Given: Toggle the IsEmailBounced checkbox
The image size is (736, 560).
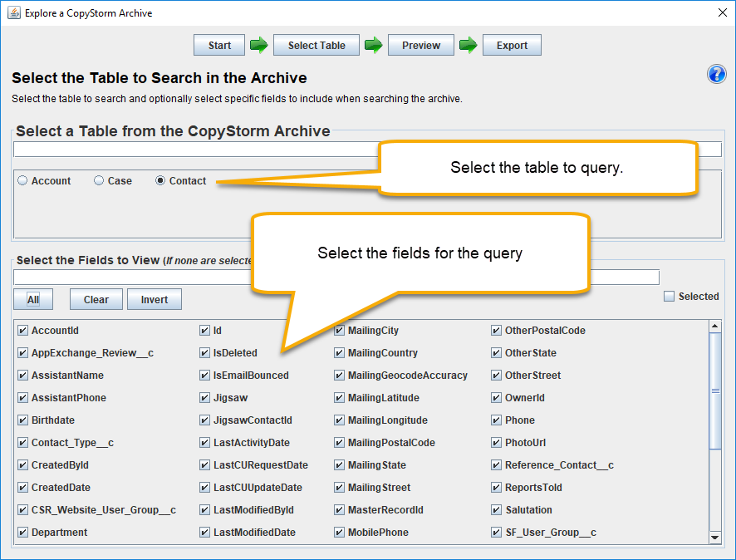Looking at the screenshot, I should point(204,376).
